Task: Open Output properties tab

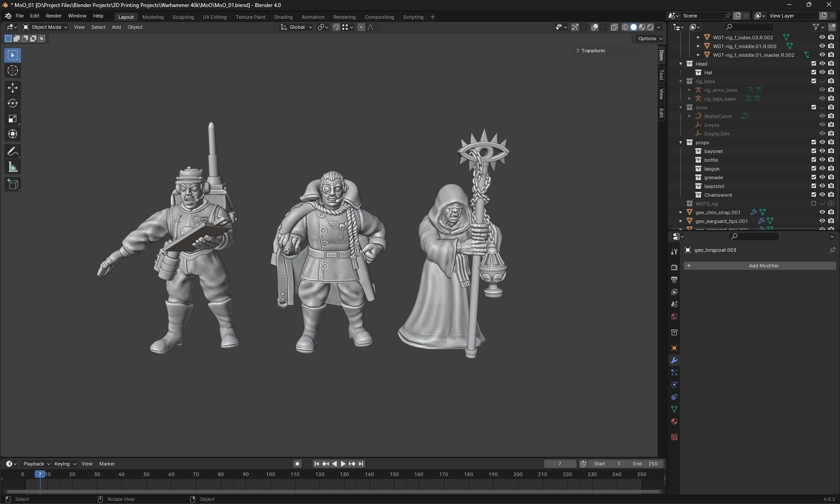Action: pos(674,279)
